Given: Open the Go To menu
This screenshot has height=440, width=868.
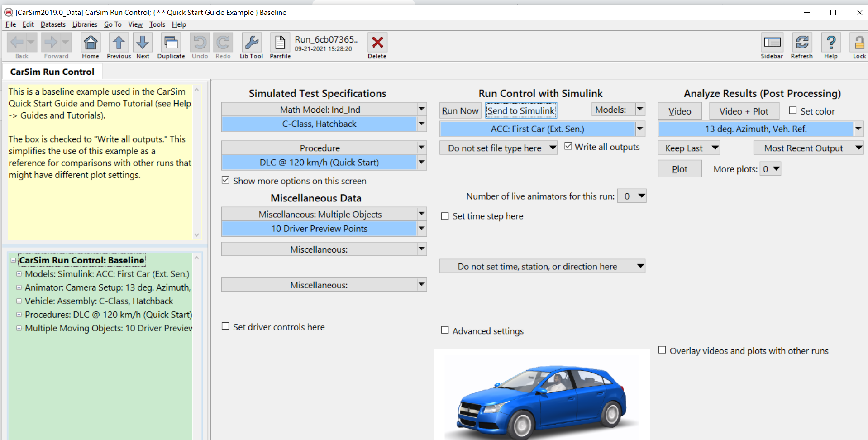Looking at the screenshot, I should (x=113, y=24).
